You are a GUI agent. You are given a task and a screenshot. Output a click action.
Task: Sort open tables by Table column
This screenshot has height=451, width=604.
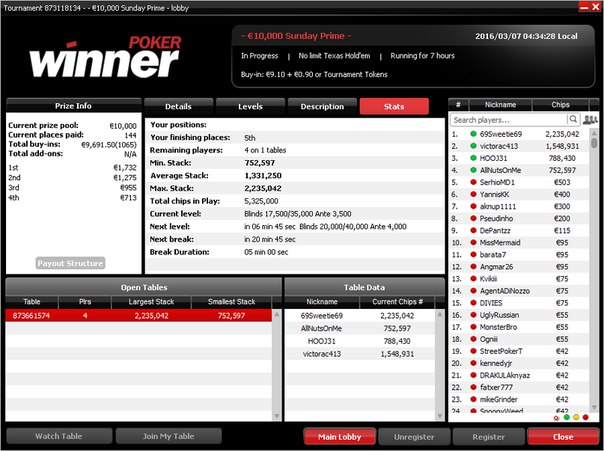32,302
